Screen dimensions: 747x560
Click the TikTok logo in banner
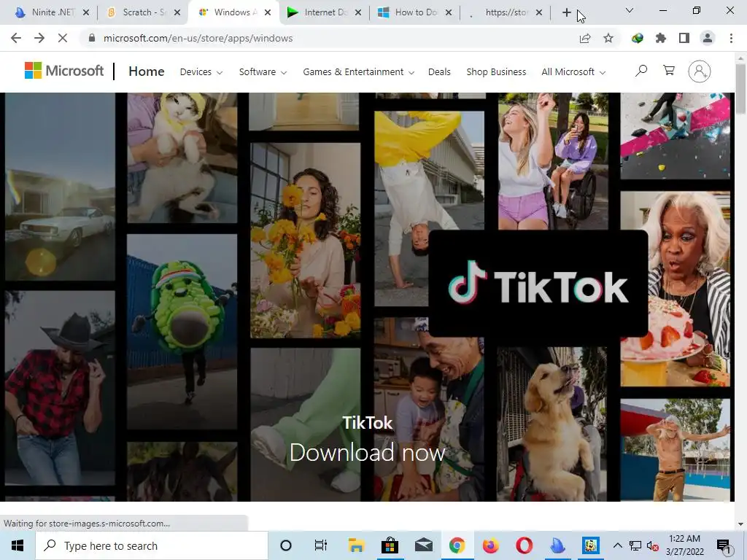click(538, 284)
